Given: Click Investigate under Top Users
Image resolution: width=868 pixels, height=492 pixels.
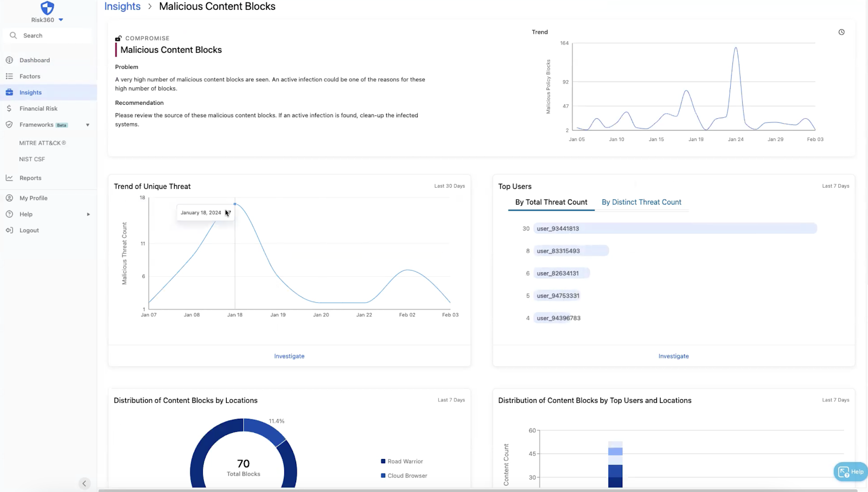Looking at the screenshot, I should click(x=674, y=356).
